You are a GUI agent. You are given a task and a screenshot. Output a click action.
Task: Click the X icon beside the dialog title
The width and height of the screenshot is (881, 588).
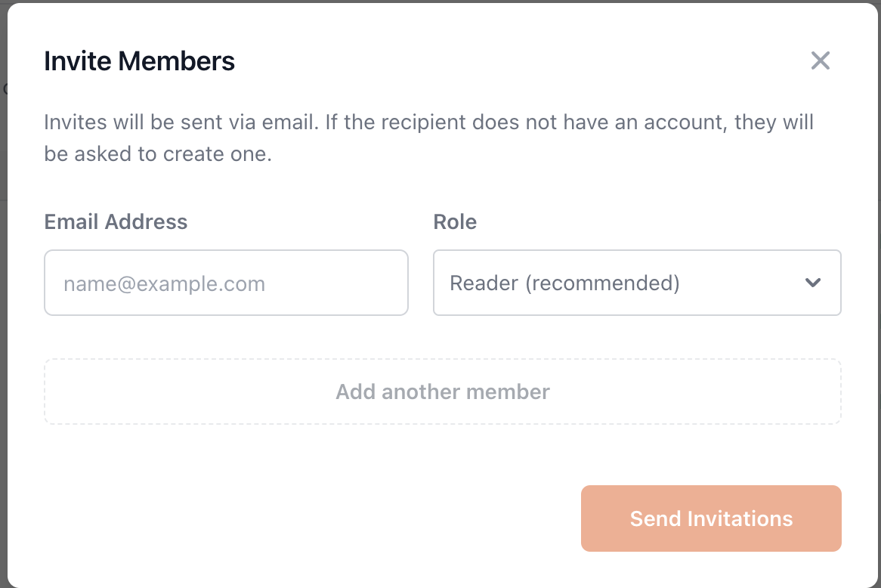[x=820, y=60]
